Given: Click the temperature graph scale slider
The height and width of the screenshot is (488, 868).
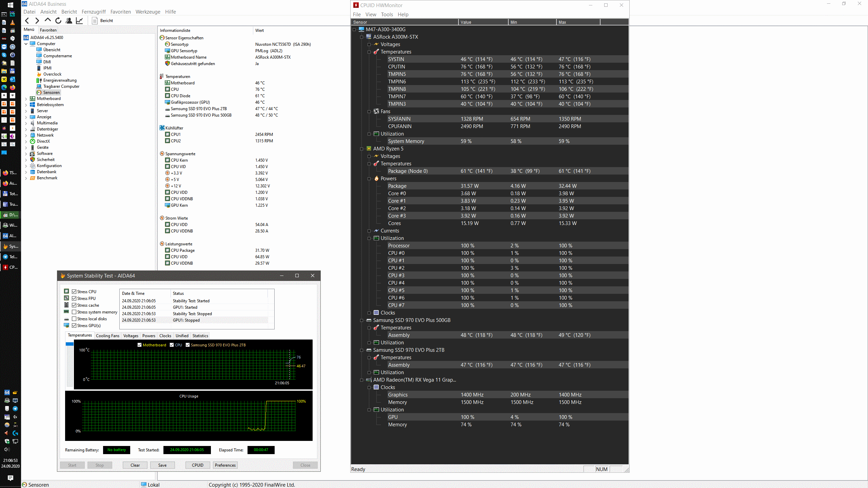Looking at the screenshot, I should tap(70, 344).
